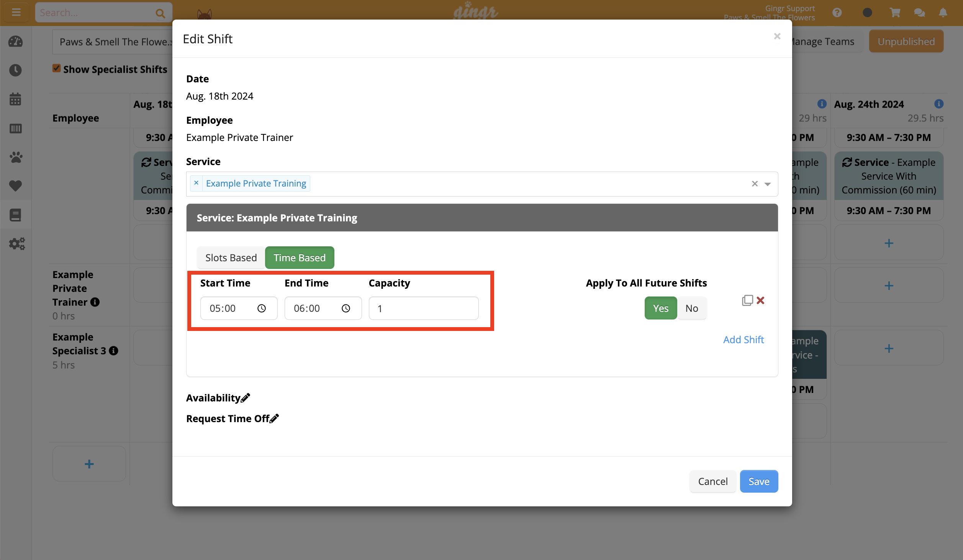Click info icon next to Example Private Trainer
The image size is (963, 560).
pyautogui.click(x=95, y=302)
